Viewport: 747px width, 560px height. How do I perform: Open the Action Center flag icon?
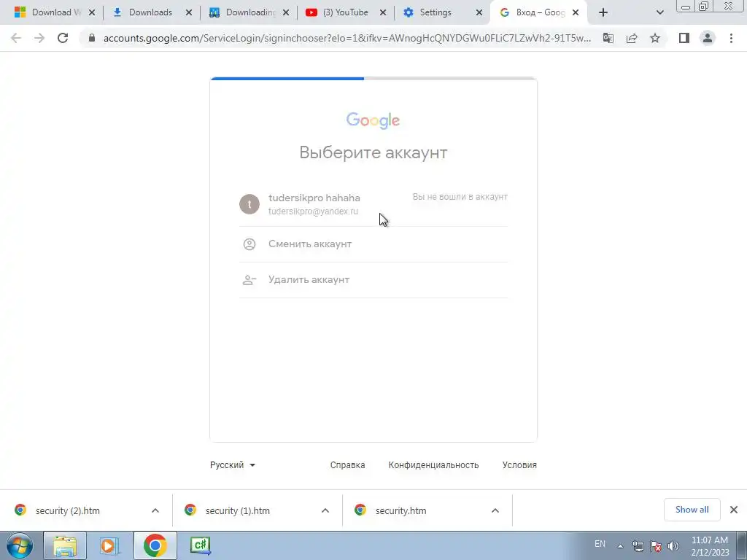tap(656, 546)
